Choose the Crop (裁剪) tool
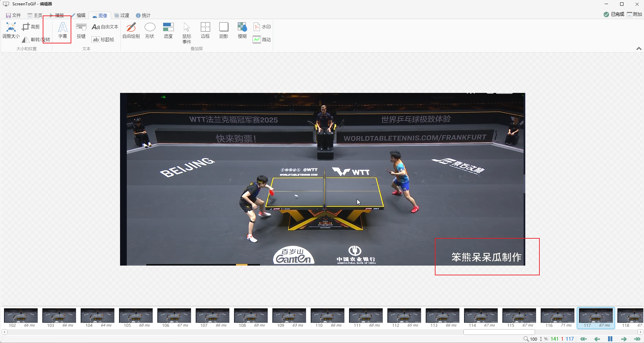 [31, 27]
